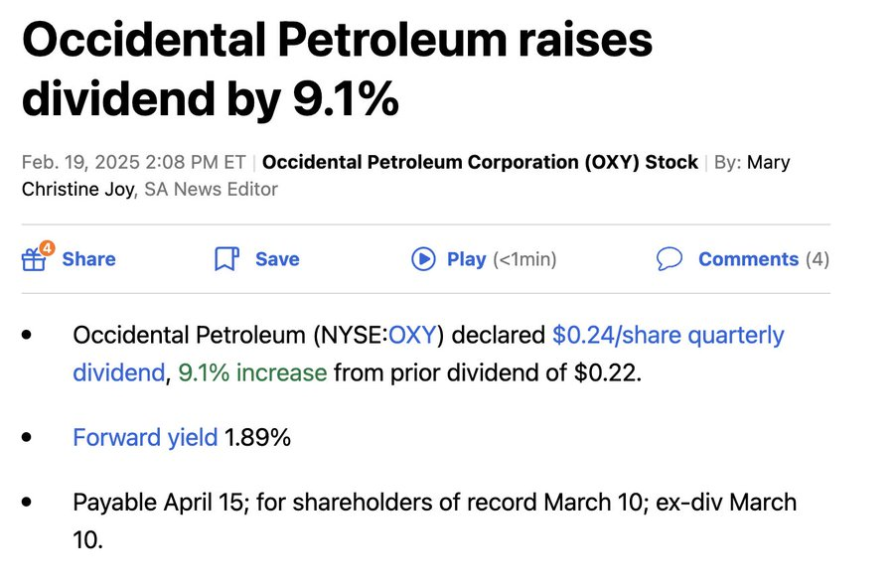Click the article headline about dividend raise
The width and height of the screenshot is (894, 588).
[x=337, y=69]
